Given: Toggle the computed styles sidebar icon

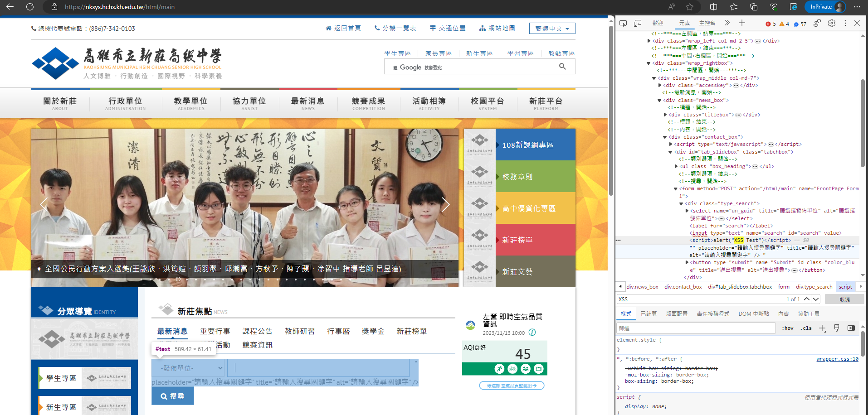Looking at the screenshot, I should [x=851, y=328].
